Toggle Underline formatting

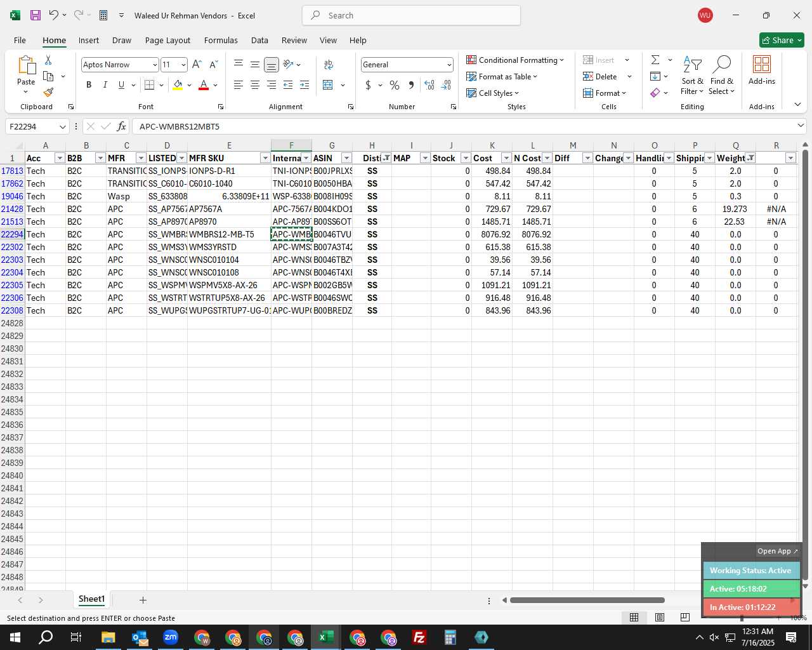coord(121,85)
